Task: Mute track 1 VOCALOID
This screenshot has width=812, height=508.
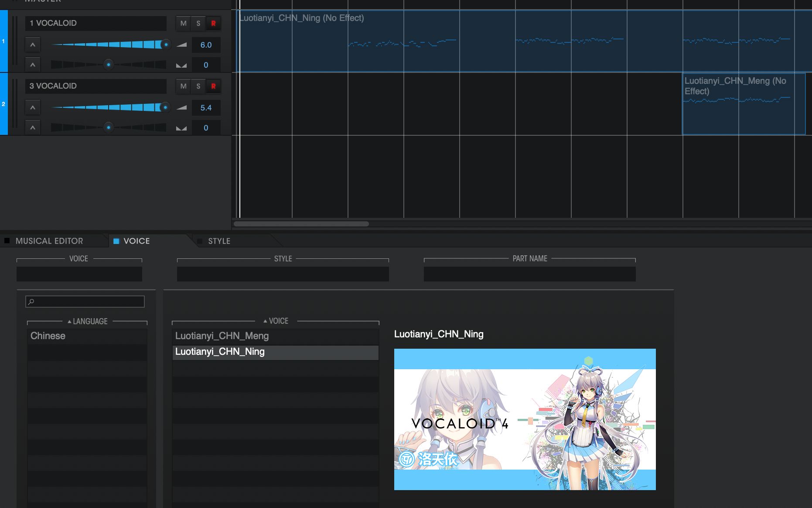Action: 183,24
